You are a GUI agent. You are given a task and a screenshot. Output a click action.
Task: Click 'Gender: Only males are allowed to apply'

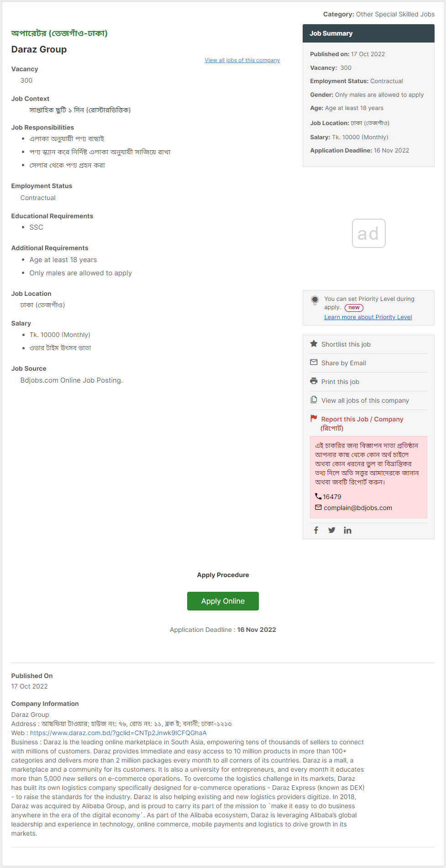point(367,95)
